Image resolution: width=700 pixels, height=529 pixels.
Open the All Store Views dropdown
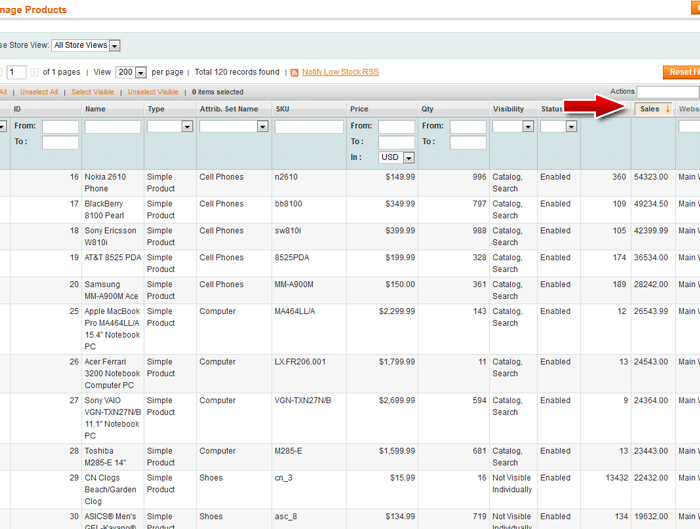tap(86, 46)
